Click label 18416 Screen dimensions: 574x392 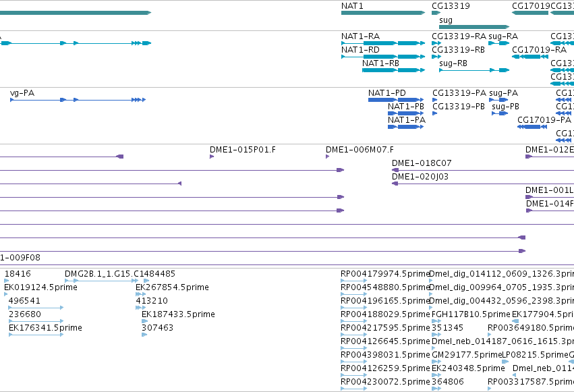[18, 274]
